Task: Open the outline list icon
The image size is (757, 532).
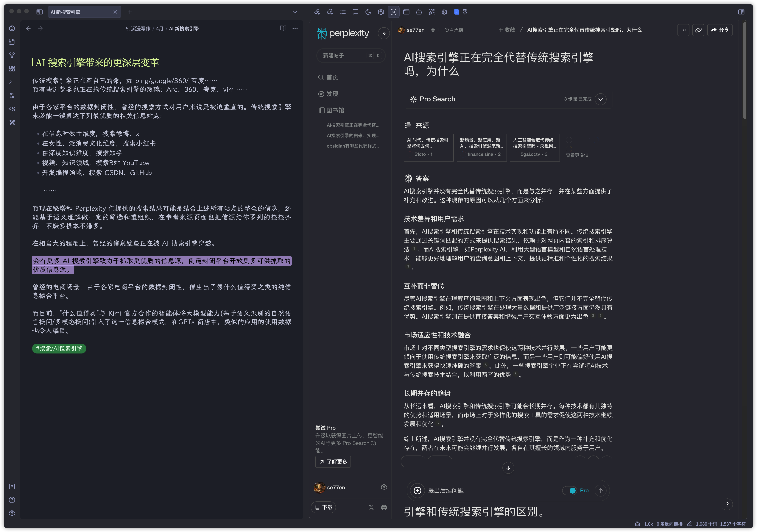Action: (x=343, y=12)
